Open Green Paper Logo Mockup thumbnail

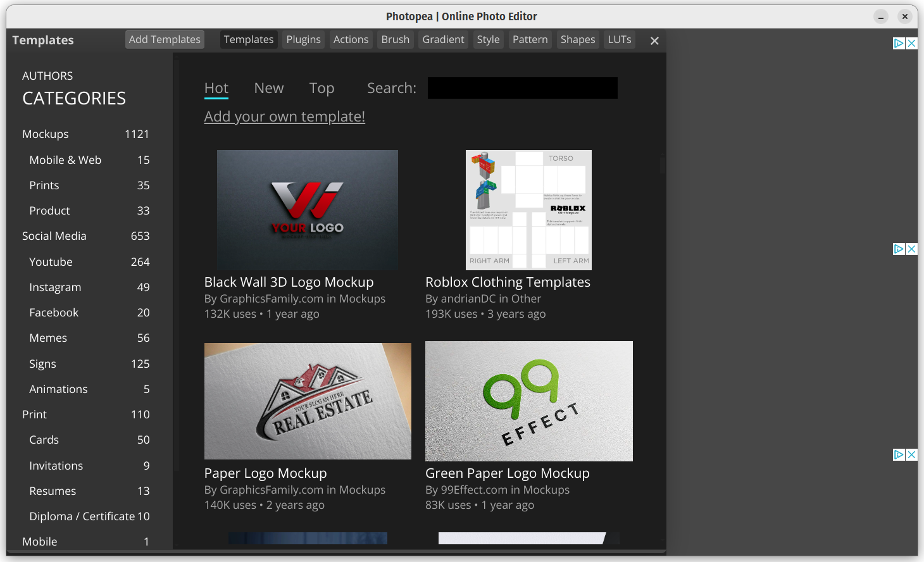tap(529, 401)
